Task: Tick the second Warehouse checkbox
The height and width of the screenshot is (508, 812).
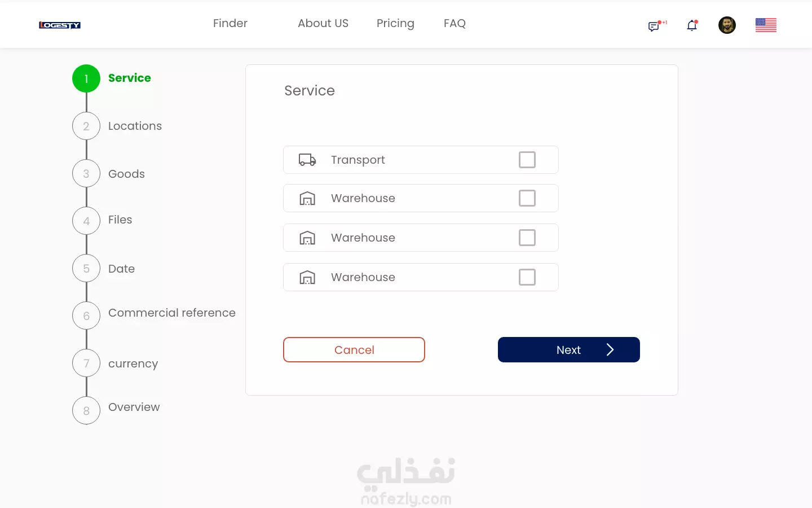Action: [527, 238]
